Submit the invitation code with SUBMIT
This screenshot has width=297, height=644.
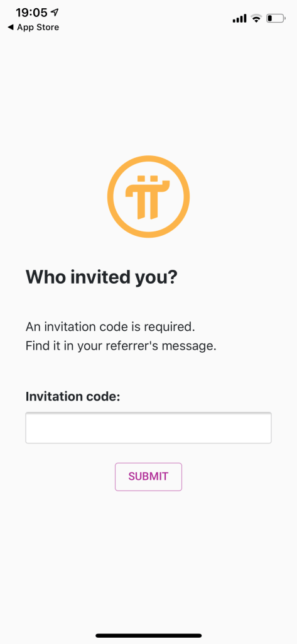point(148,477)
